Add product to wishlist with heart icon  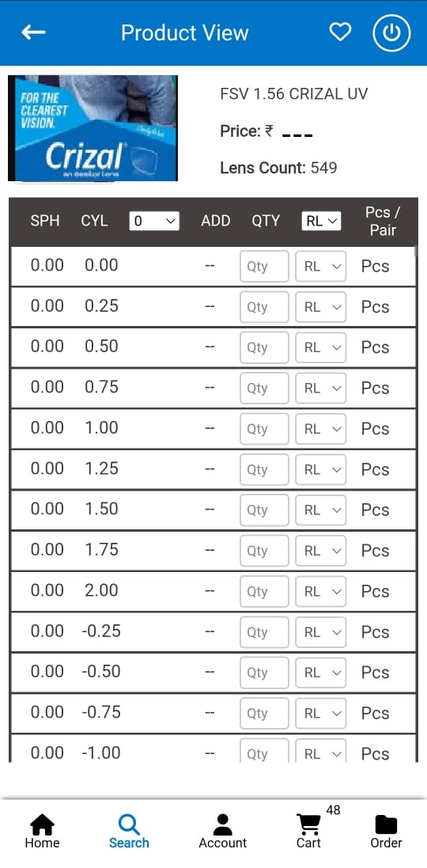tap(340, 32)
